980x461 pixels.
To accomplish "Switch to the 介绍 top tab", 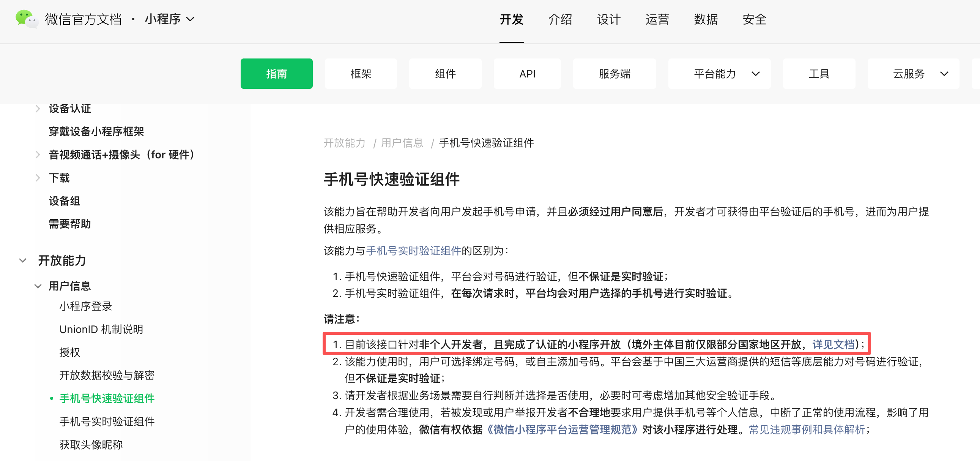I will point(560,19).
